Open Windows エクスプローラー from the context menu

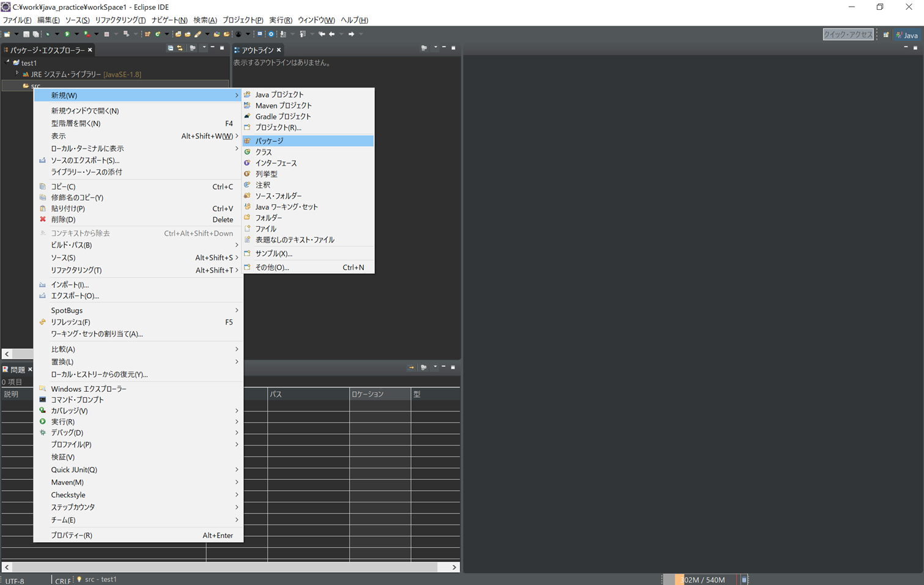(138, 389)
